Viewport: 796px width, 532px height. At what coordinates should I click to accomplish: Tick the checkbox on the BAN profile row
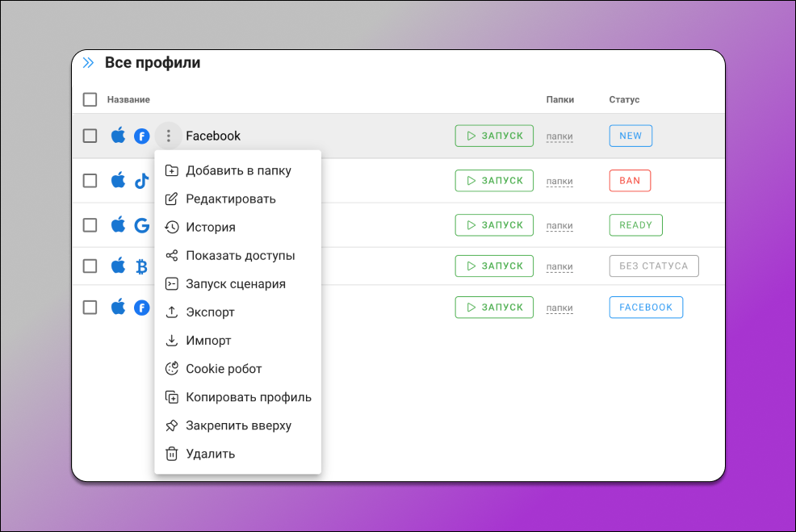coord(90,180)
